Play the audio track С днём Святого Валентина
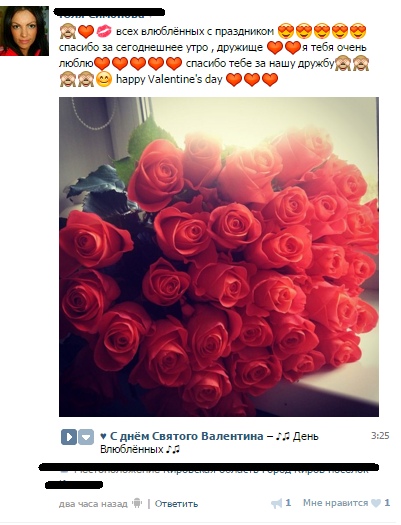401x525 pixels. (x=69, y=437)
